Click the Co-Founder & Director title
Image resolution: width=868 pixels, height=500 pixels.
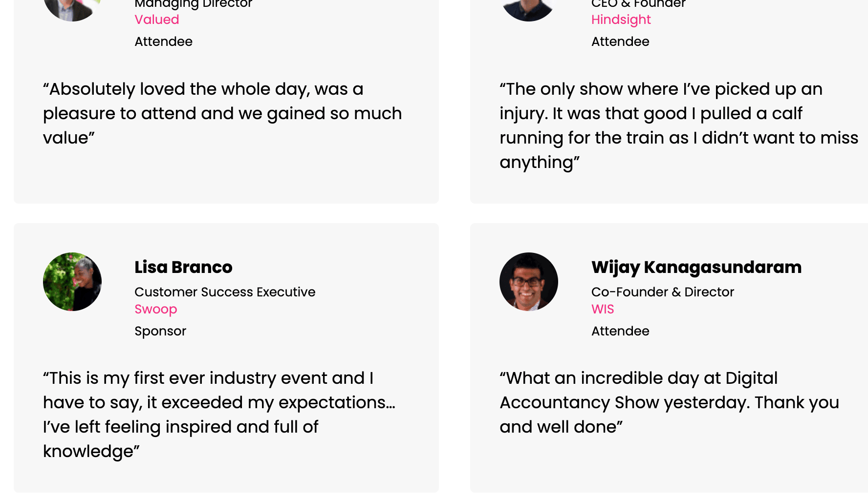coord(663,292)
